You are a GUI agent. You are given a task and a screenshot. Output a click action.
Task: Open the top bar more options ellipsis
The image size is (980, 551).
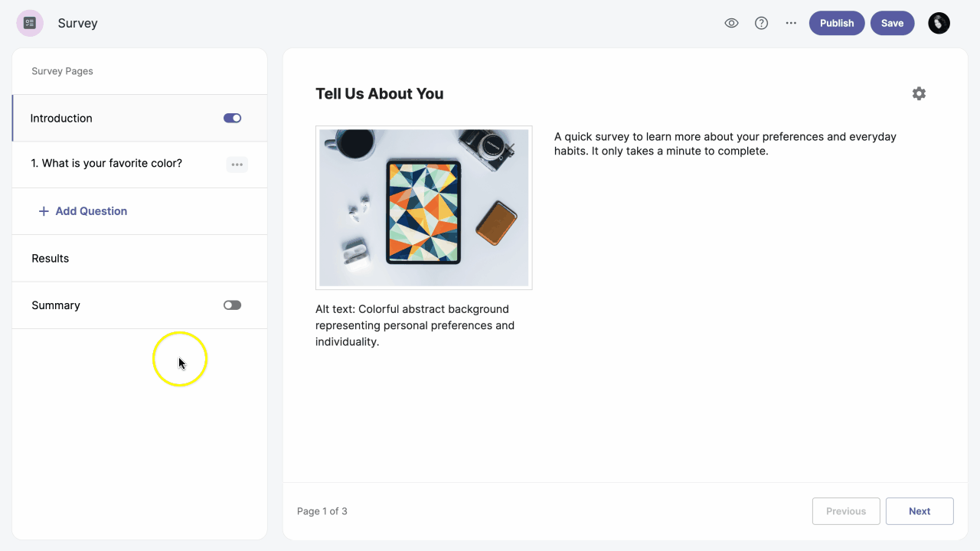click(791, 23)
